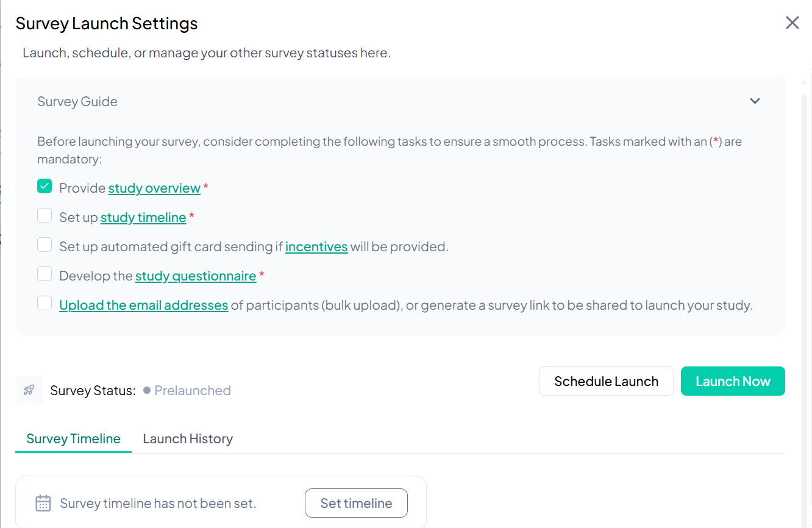Check the Set up study timeline task
The height and width of the screenshot is (528, 812).
[x=45, y=215]
